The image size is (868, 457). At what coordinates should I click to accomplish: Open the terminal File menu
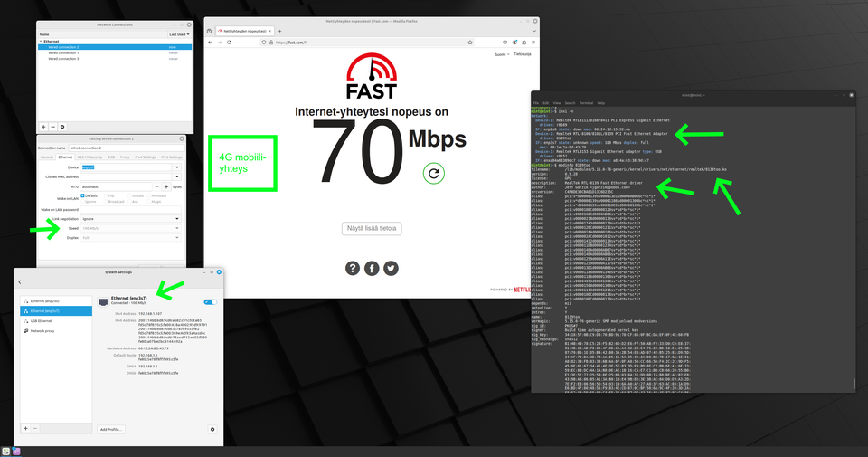[x=536, y=103]
